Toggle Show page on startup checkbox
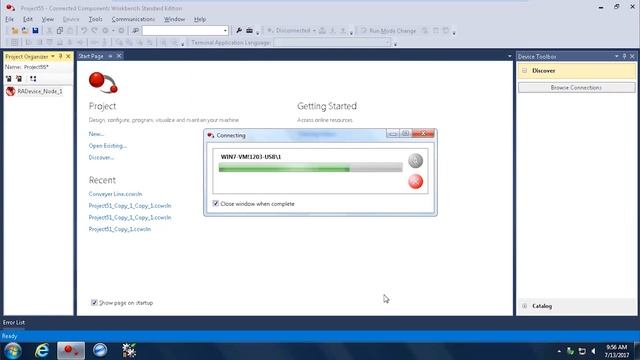Image resolution: width=640 pixels, height=360 pixels. point(94,302)
